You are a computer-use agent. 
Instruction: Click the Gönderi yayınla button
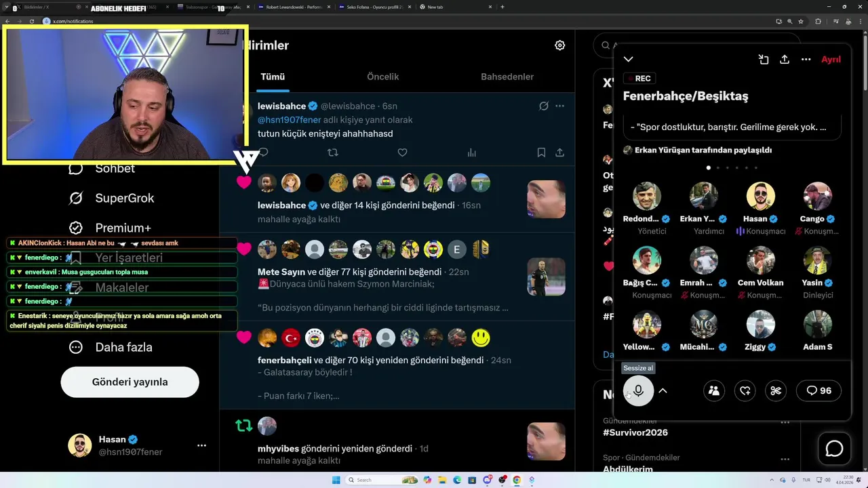click(130, 382)
